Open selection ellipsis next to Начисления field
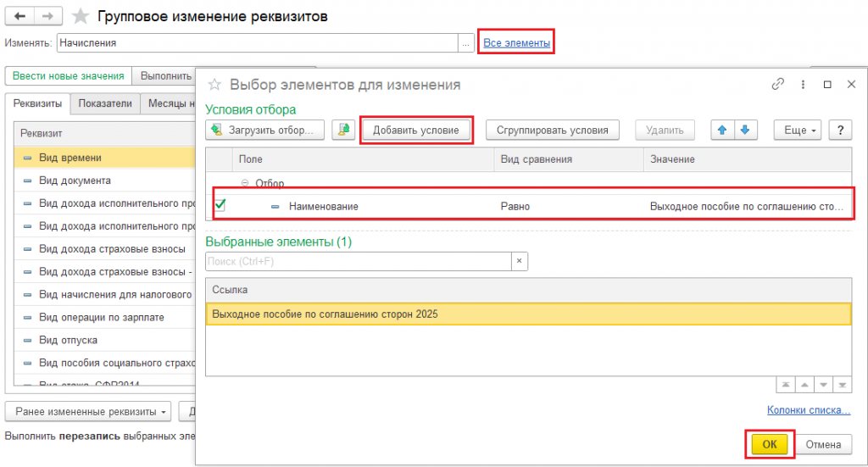Screen dimensions: 868x467 click(x=465, y=42)
